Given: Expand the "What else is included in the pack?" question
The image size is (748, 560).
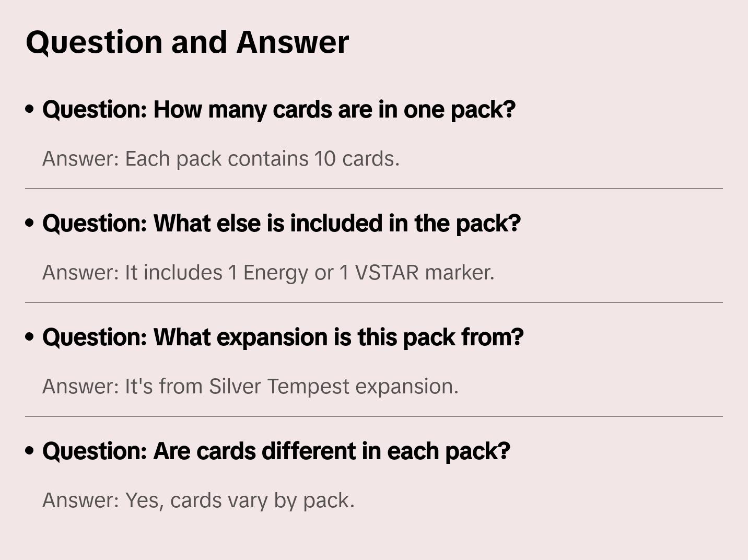Looking at the screenshot, I should click(282, 224).
